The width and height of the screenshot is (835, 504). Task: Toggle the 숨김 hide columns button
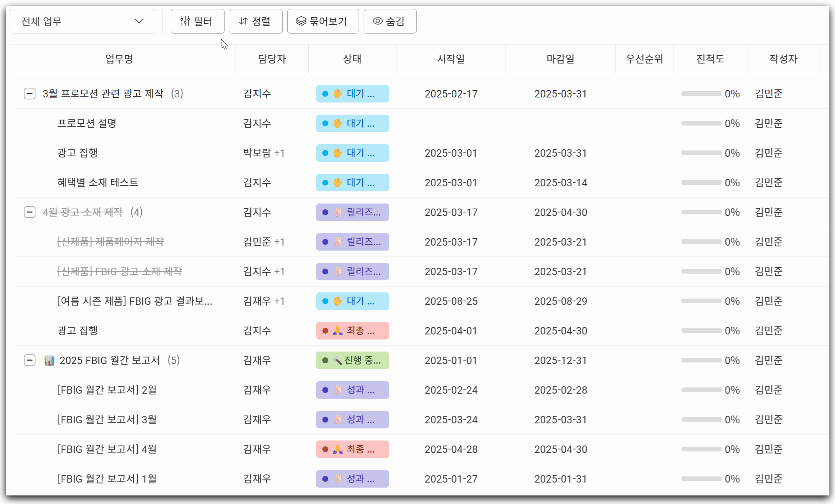(x=390, y=21)
